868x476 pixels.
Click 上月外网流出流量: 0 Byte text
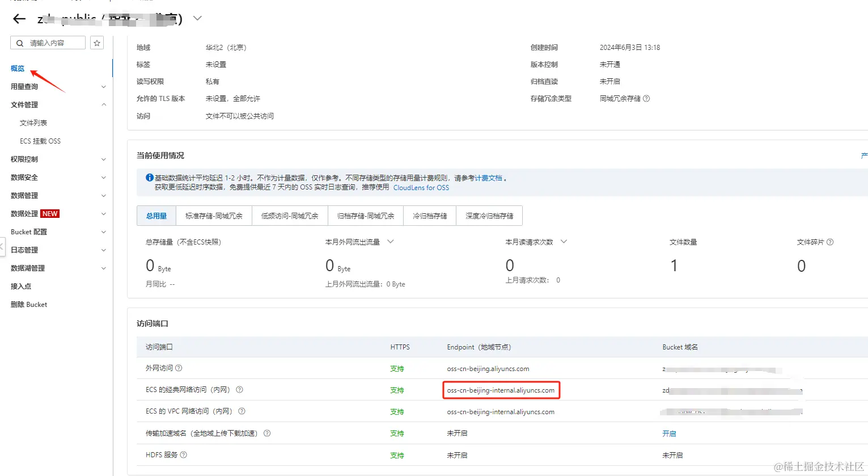tap(365, 284)
